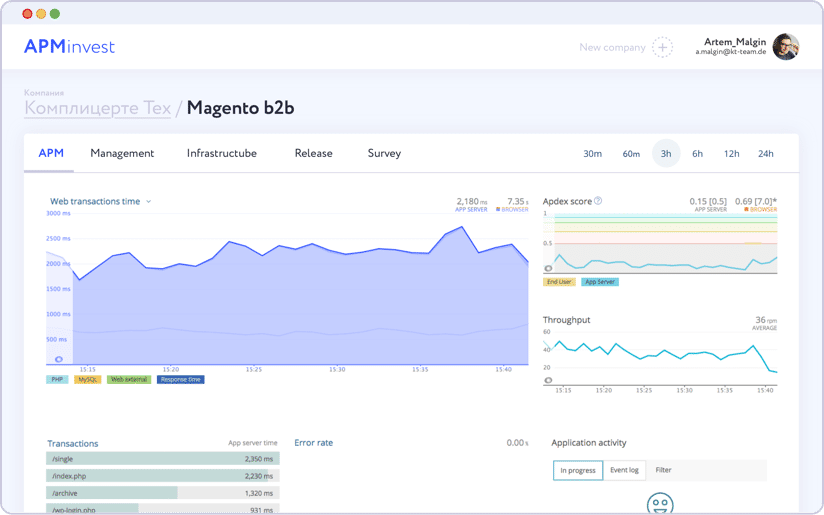
Task: Click the plus icon beside New company
Action: click(x=662, y=47)
